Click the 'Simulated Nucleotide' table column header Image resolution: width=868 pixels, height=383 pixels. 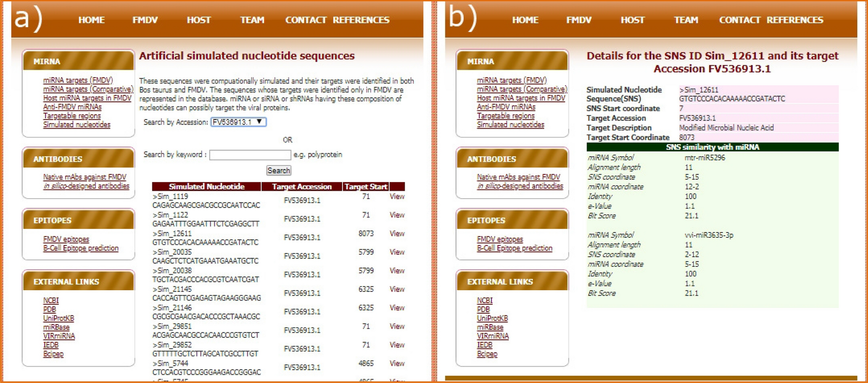point(206,187)
